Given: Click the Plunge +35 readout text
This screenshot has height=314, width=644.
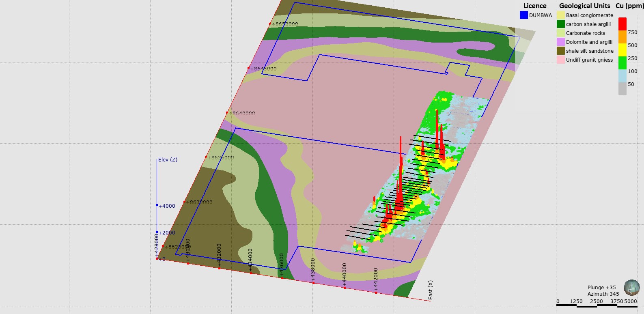Looking at the screenshot, I should coord(601,287).
